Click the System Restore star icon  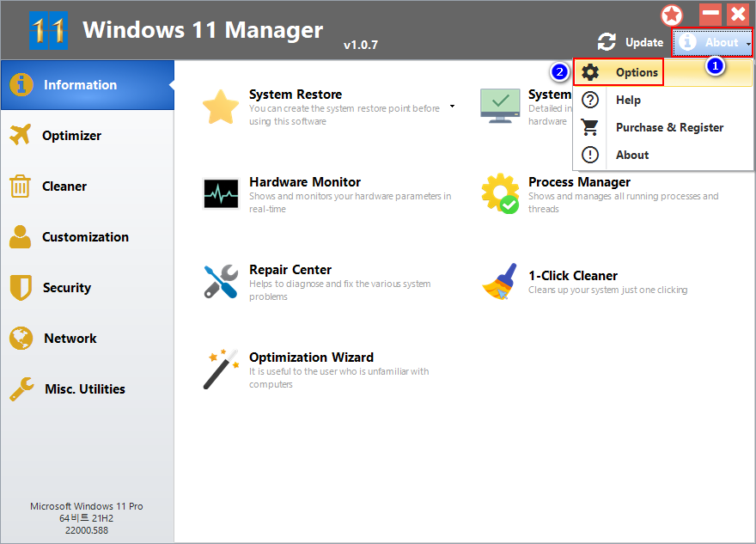(221, 107)
